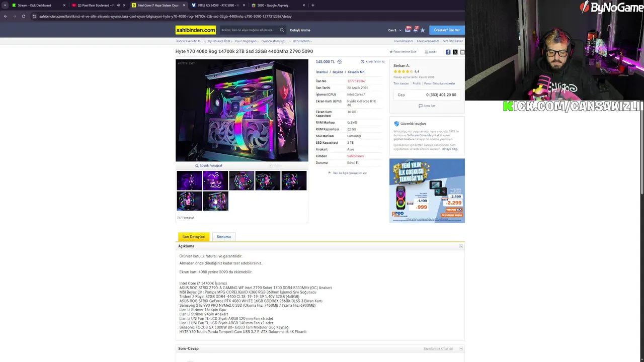
Task: Open price history clock icon
Action: 339,62
